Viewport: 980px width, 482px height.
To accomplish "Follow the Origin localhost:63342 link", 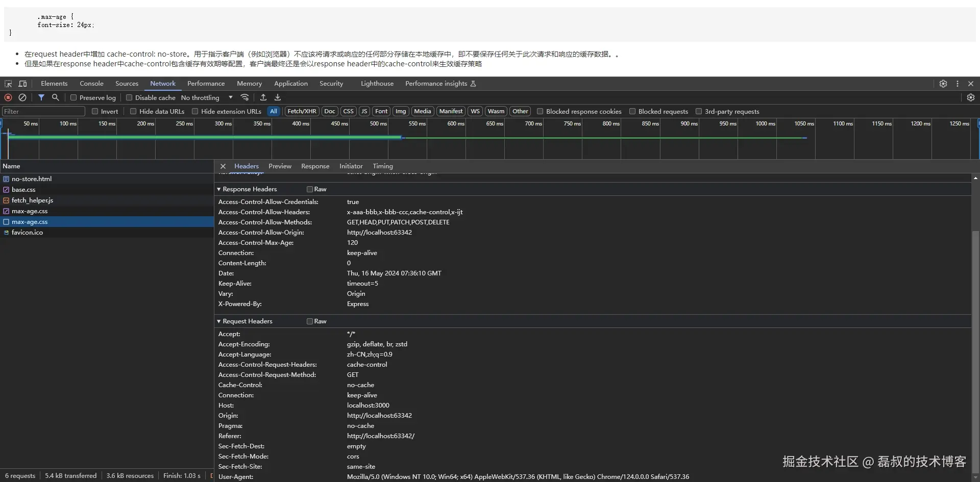I will [x=379, y=416].
